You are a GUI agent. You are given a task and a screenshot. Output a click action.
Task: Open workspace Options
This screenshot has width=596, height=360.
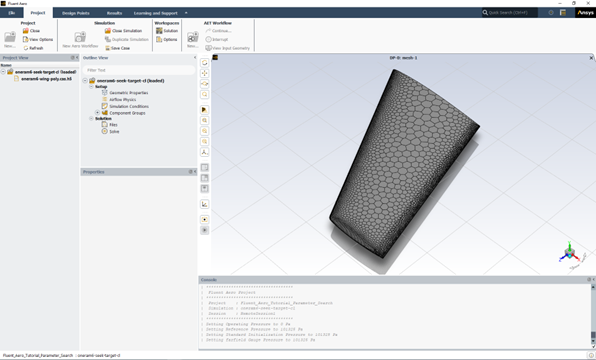166,40
